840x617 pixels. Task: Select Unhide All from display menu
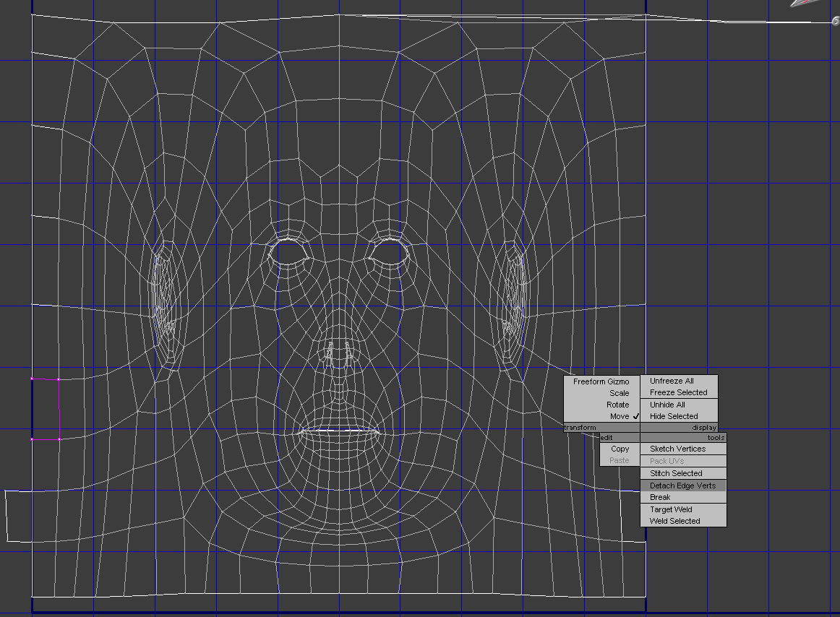(667, 405)
